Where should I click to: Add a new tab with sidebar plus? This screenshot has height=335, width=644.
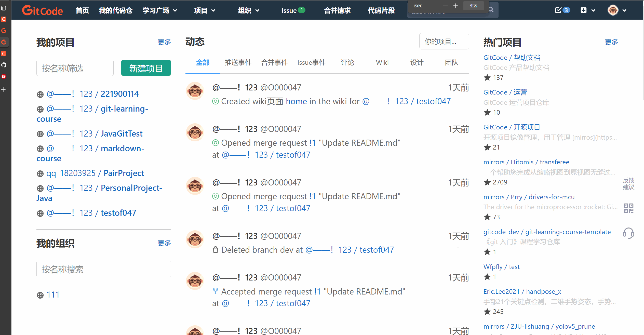point(4,89)
